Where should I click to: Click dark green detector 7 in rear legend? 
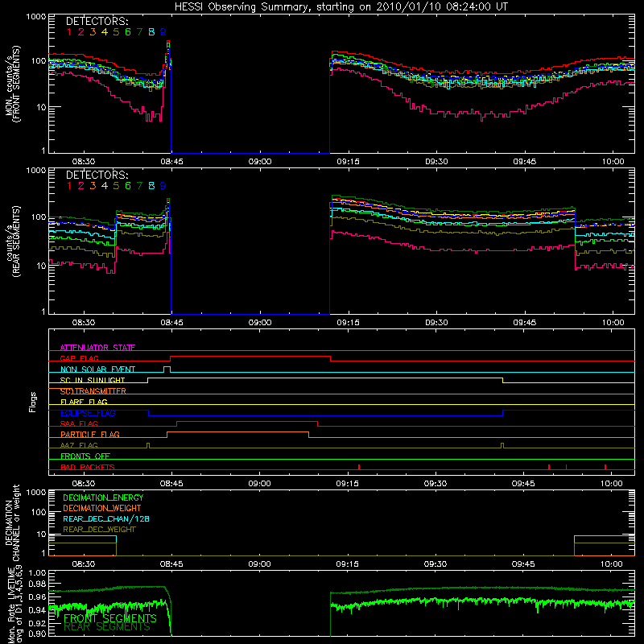coord(139,186)
